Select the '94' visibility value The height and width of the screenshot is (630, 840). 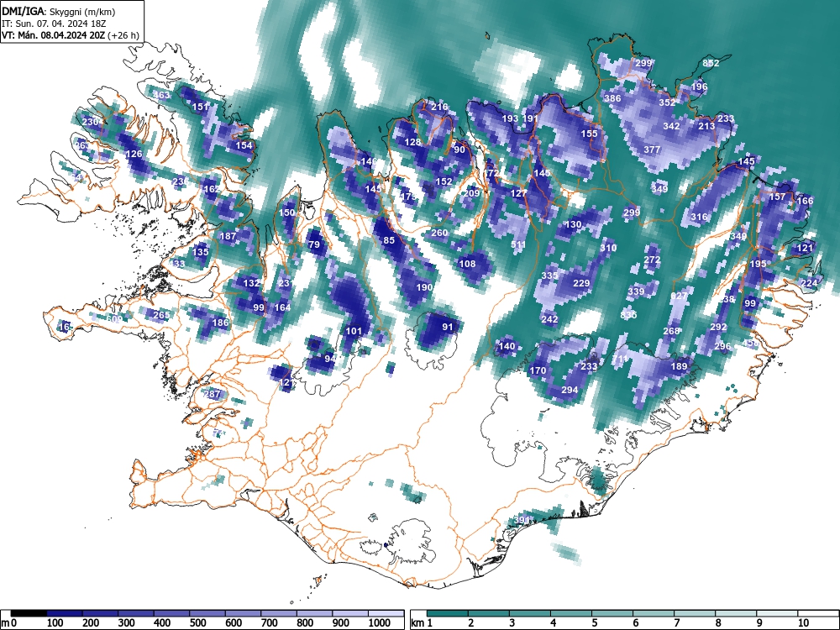pyautogui.click(x=330, y=359)
